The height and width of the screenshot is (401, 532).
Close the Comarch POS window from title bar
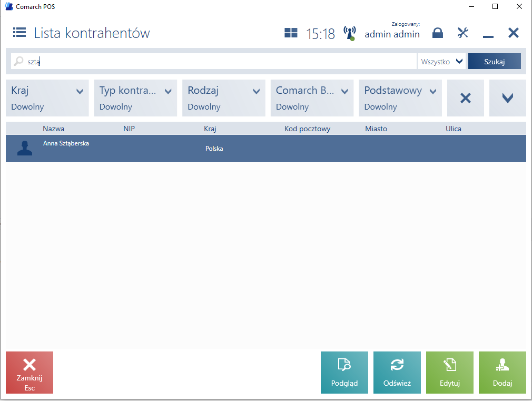519,6
